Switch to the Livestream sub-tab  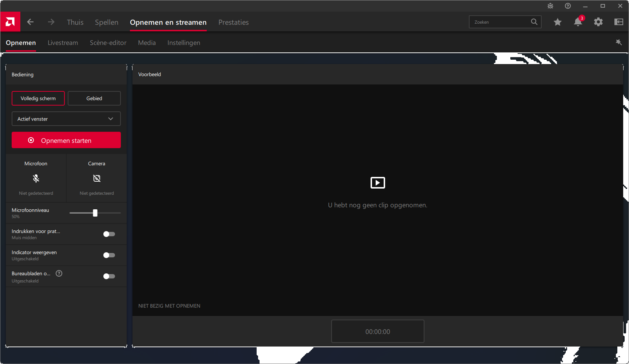63,43
